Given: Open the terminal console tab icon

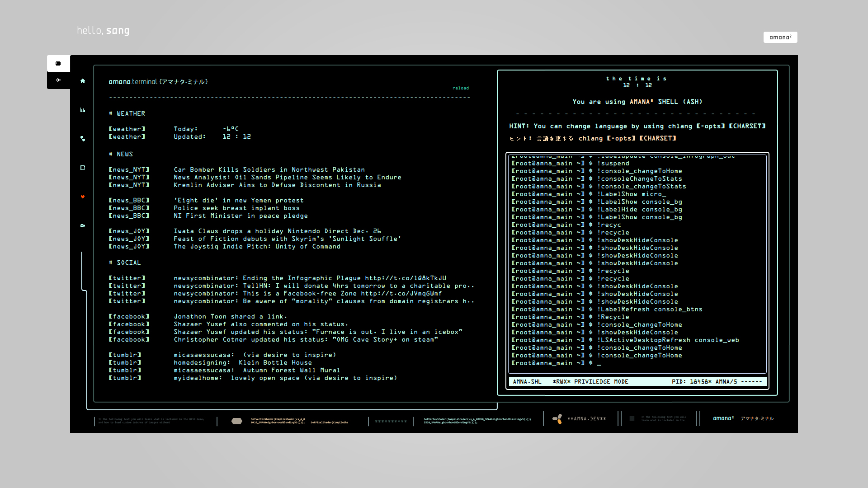Looking at the screenshot, I should point(58,64).
